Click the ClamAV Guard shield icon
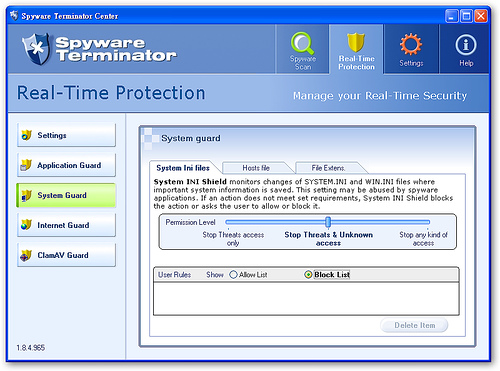This screenshot has height=371, width=500. tap(26, 255)
